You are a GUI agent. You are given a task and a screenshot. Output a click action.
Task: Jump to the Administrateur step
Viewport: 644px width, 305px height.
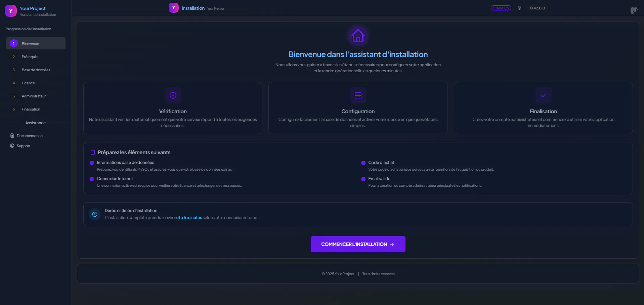pyautogui.click(x=34, y=96)
